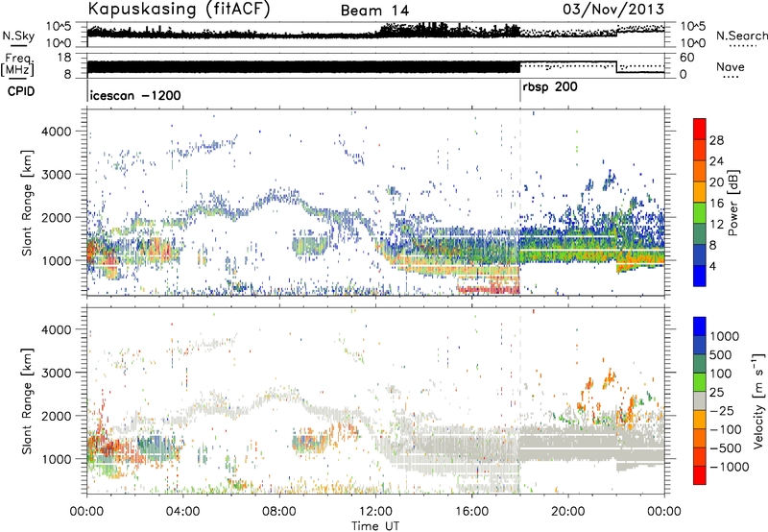Click the orange velocity echoes near 21:30 in velocity panel
Viewport: 768px width, 532px height.
point(610,378)
